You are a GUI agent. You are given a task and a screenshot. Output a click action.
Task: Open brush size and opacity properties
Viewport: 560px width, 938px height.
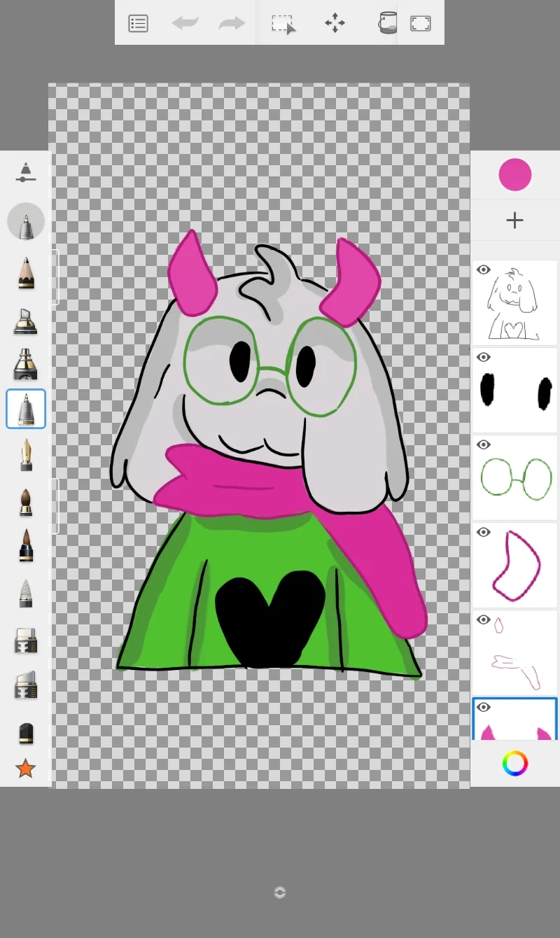(x=26, y=172)
